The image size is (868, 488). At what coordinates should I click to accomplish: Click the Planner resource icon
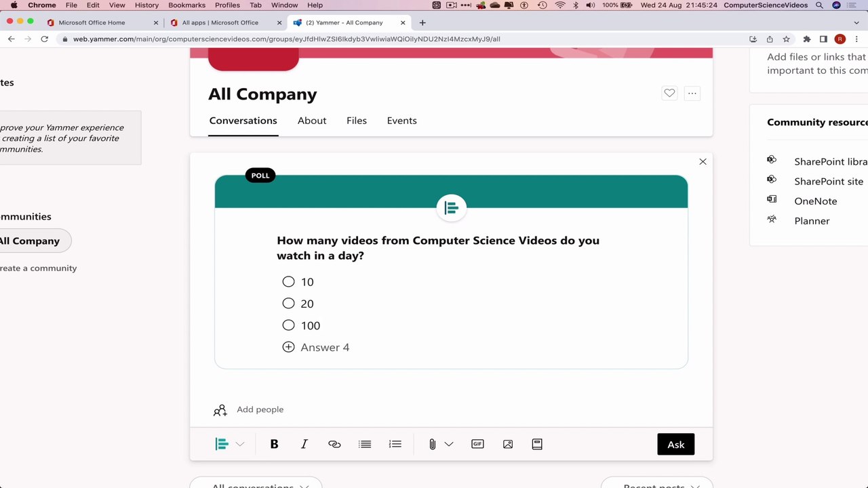(772, 219)
